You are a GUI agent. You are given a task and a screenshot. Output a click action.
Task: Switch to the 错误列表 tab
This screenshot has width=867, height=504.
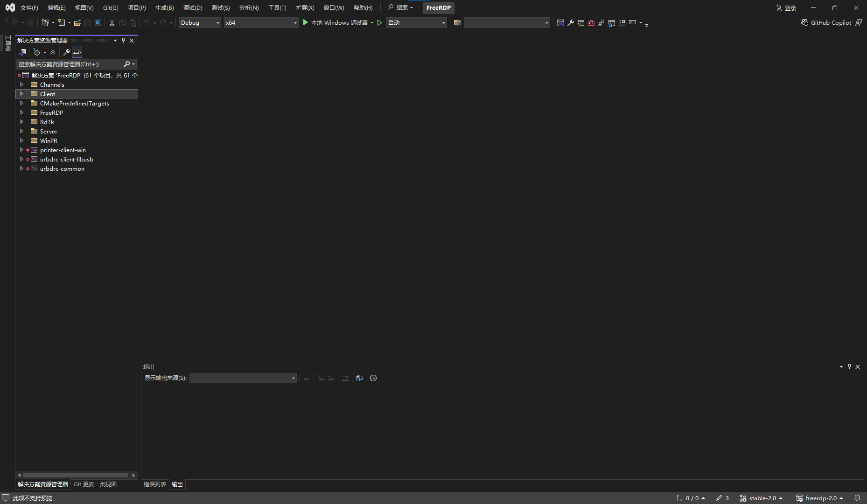click(x=154, y=484)
